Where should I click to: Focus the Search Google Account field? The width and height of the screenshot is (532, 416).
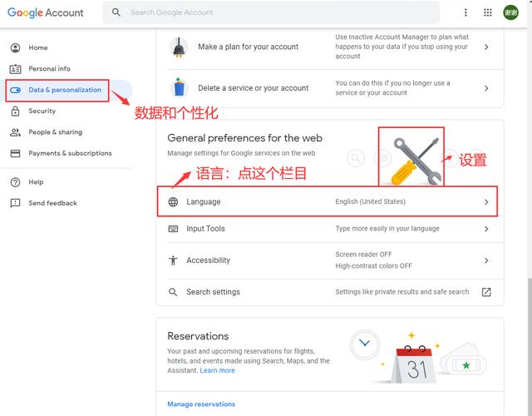coord(274,12)
